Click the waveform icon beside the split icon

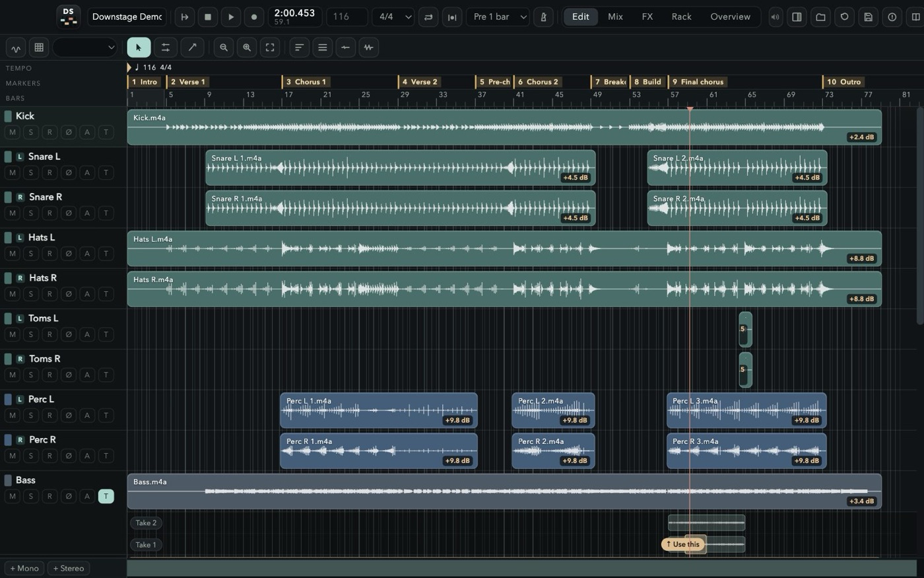pos(368,48)
